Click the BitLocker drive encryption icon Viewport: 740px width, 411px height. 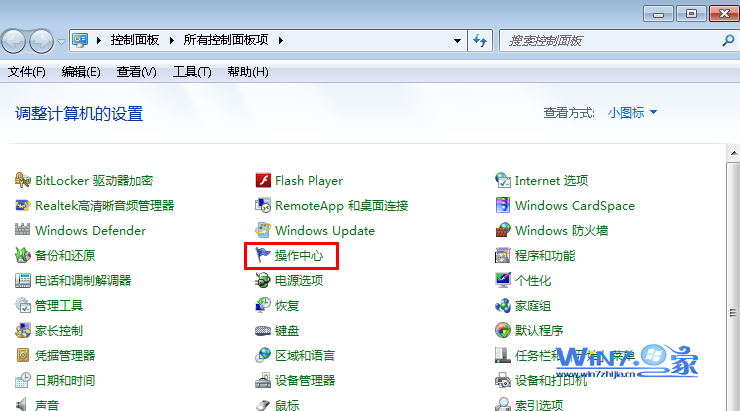pyautogui.click(x=22, y=180)
